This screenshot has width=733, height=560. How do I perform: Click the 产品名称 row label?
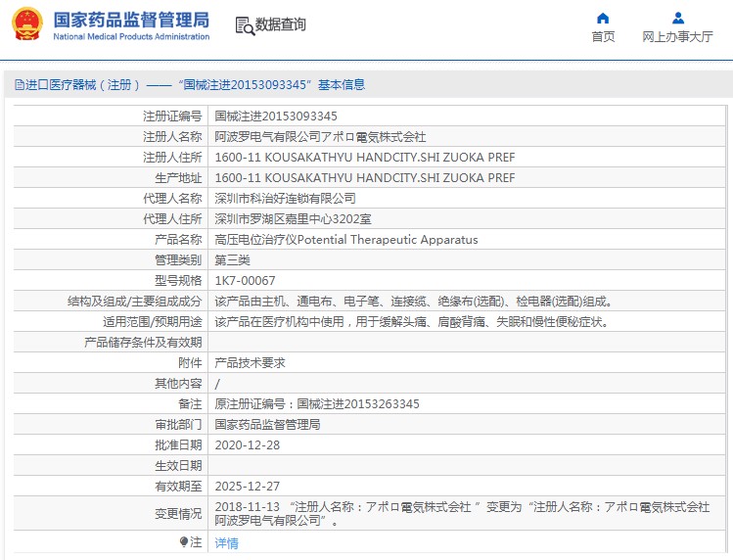pyautogui.click(x=178, y=240)
